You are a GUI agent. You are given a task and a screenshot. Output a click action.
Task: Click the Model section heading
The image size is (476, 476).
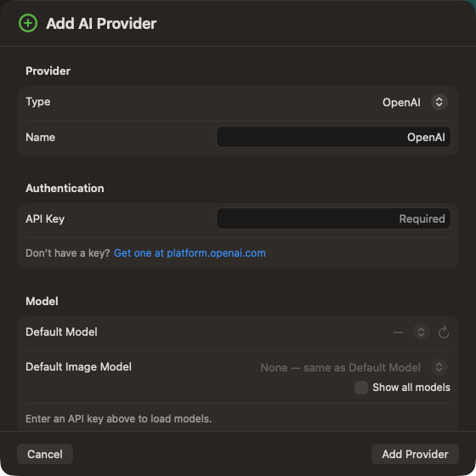click(42, 301)
